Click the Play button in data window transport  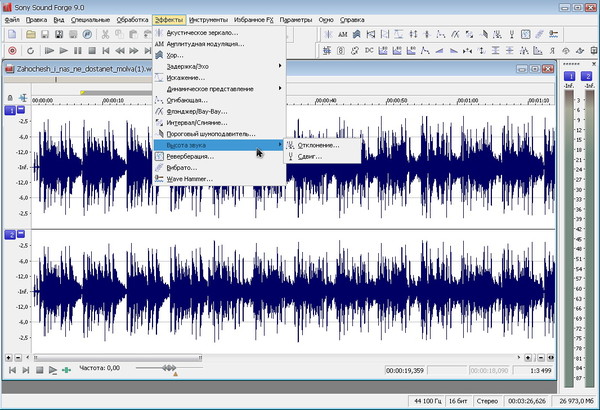click(x=53, y=370)
